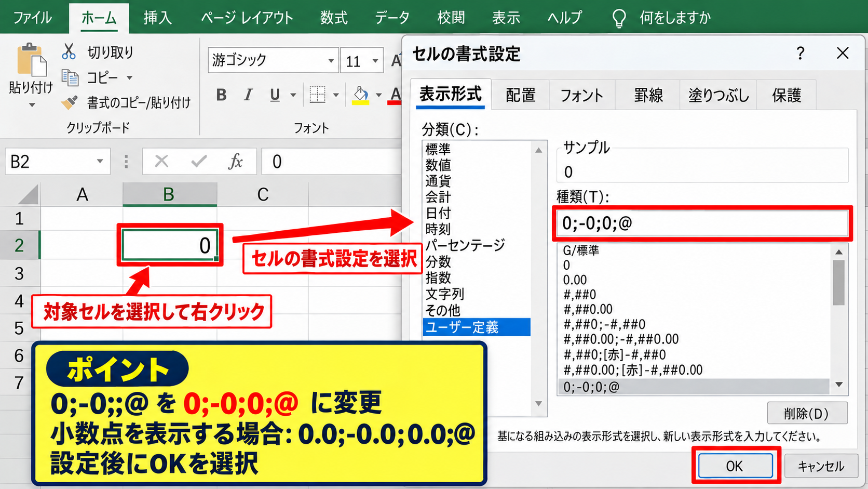Click the dialog Help question mark
The height and width of the screenshot is (489, 868).
click(801, 52)
